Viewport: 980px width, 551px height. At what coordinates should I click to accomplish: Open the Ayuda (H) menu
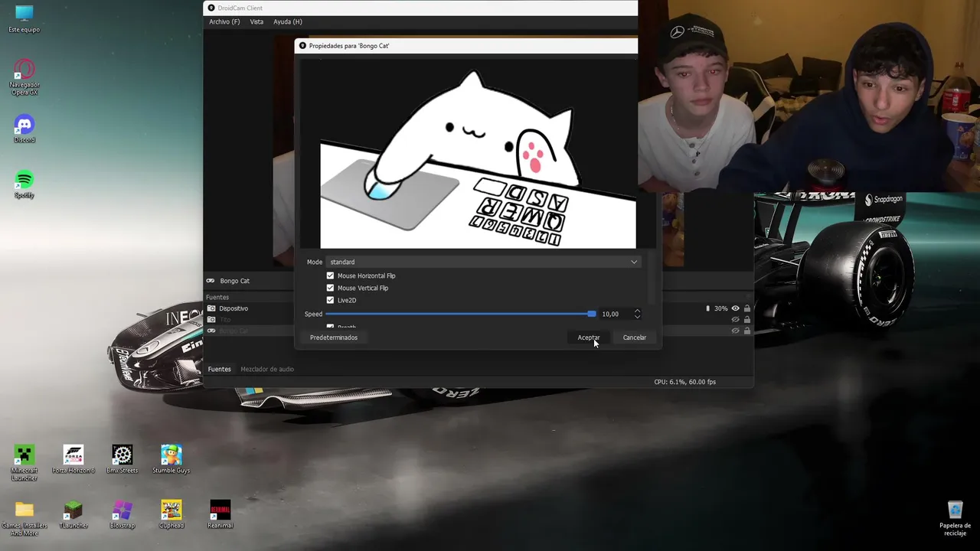point(288,21)
